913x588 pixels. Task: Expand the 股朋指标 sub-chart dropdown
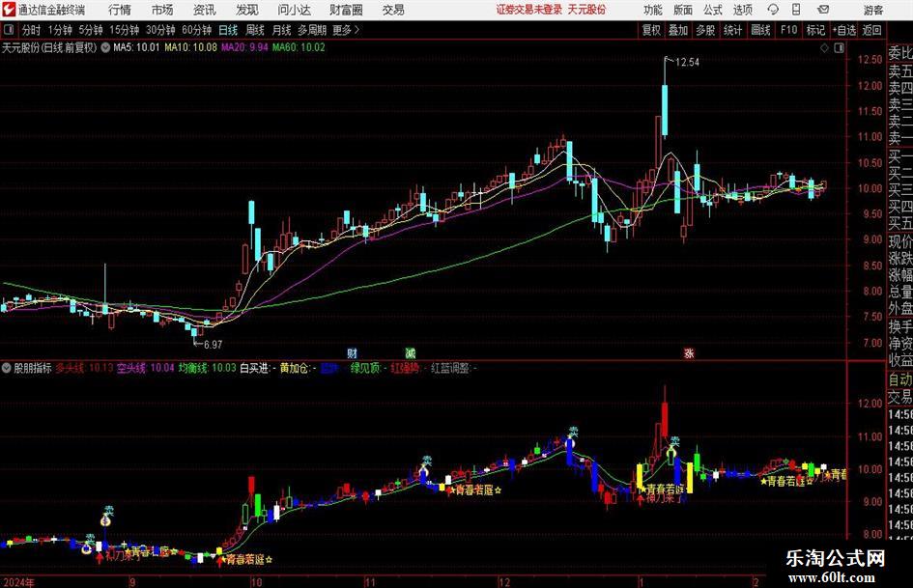7,368
